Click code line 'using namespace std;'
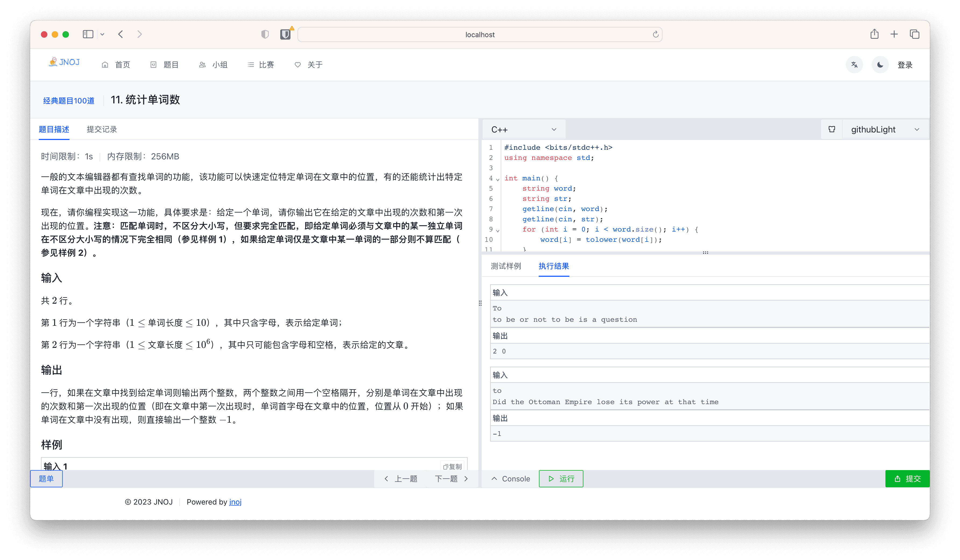The width and height of the screenshot is (960, 560). 549,158
